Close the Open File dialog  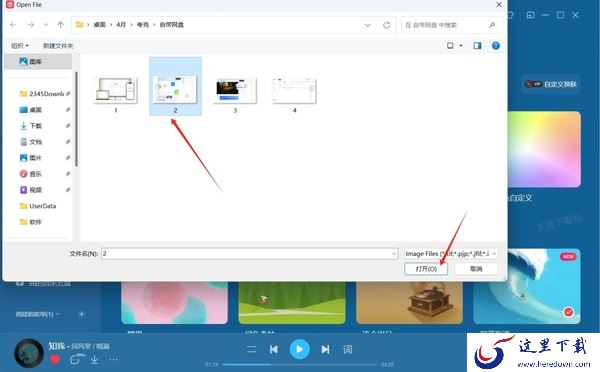coord(499,5)
